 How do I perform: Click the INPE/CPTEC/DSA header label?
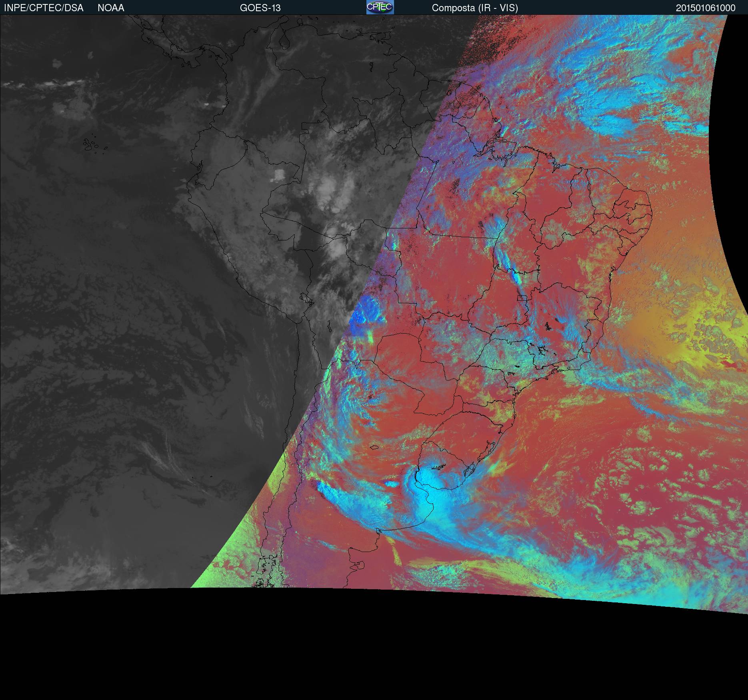point(44,8)
